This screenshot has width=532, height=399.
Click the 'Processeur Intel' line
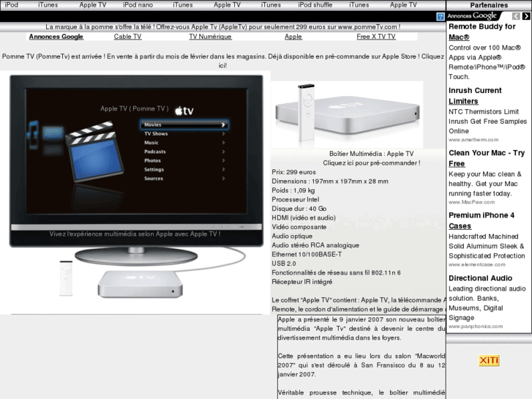coord(295,200)
